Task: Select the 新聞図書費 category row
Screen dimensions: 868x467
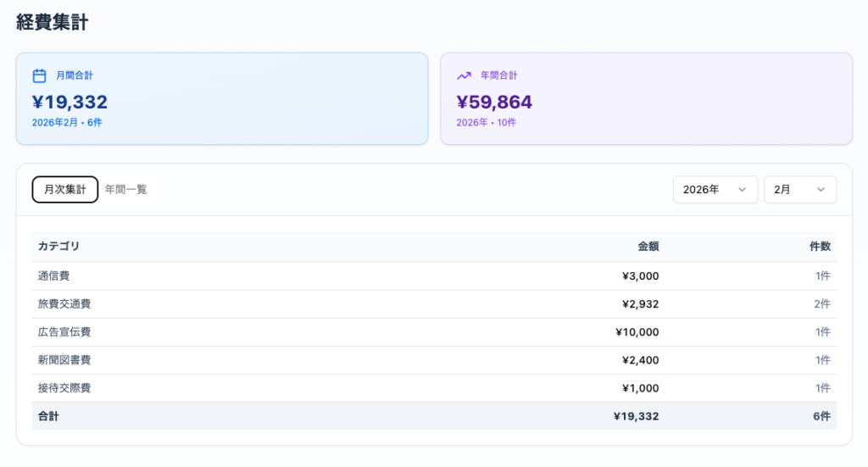Action: click(64, 359)
